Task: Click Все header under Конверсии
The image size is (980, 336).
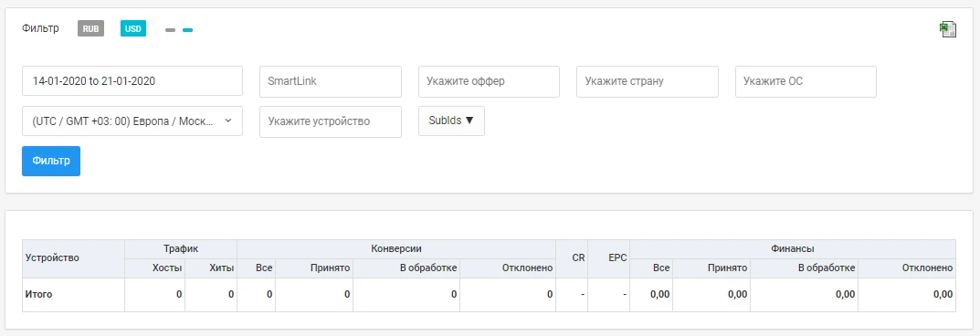Action: pyautogui.click(x=257, y=268)
